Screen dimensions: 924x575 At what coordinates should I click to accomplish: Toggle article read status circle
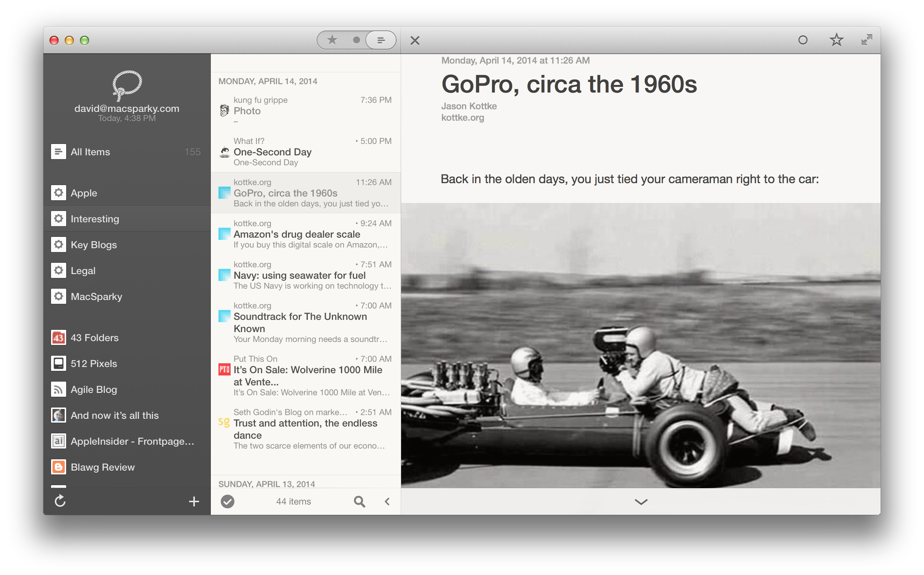pyautogui.click(x=803, y=40)
